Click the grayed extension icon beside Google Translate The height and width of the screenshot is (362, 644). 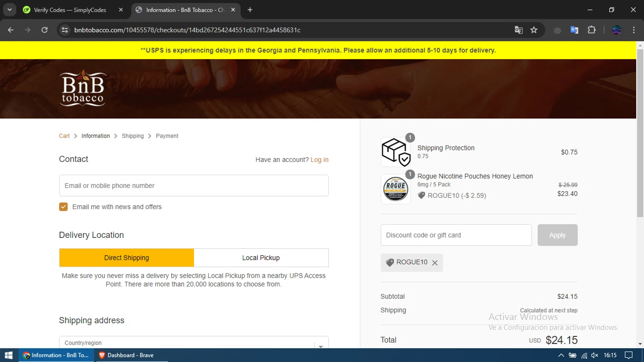coord(557,30)
